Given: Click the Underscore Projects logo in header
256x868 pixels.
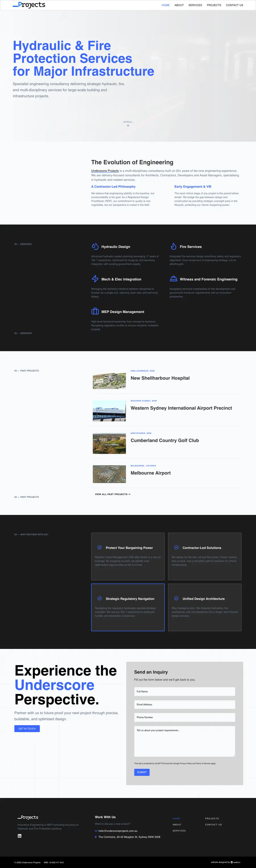Looking at the screenshot, I should pyautogui.click(x=29, y=5).
